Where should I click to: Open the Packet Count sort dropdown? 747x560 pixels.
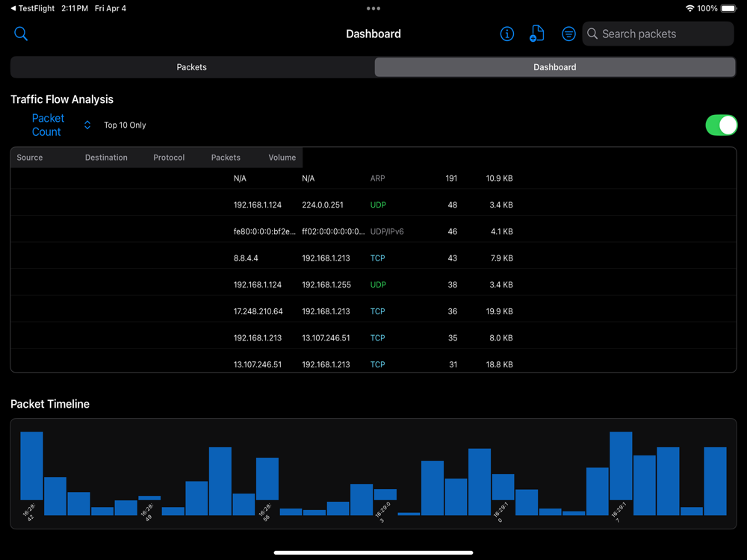pos(48,125)
